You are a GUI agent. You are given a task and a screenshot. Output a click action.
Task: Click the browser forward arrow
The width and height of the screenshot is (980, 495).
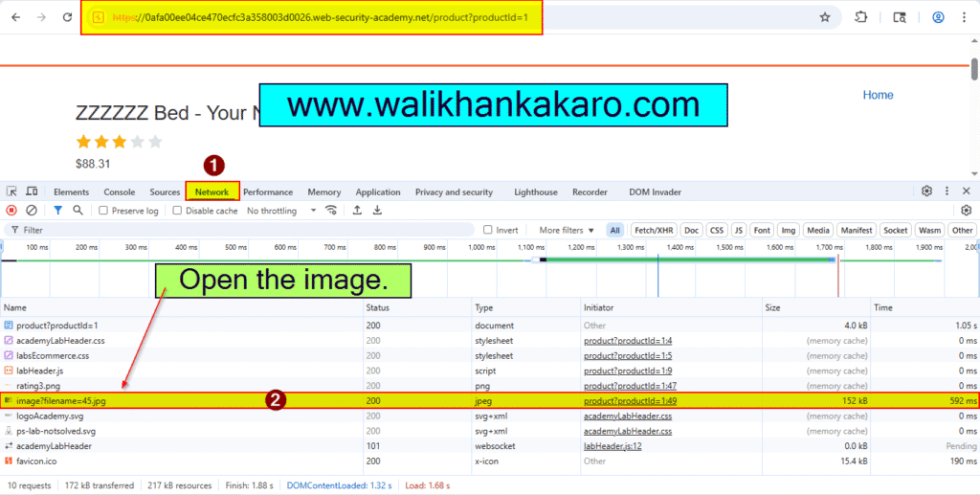[42, 17]
